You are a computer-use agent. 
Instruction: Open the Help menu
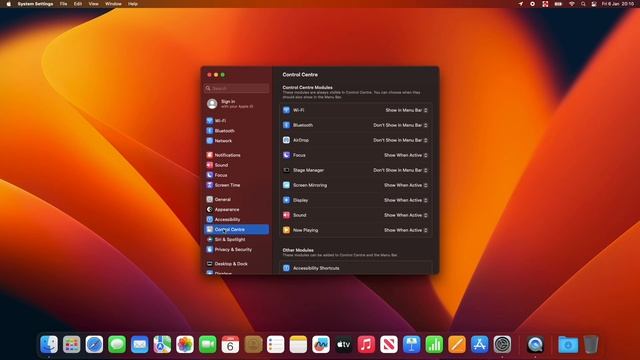pyautogui.click(x=133, y=4)
